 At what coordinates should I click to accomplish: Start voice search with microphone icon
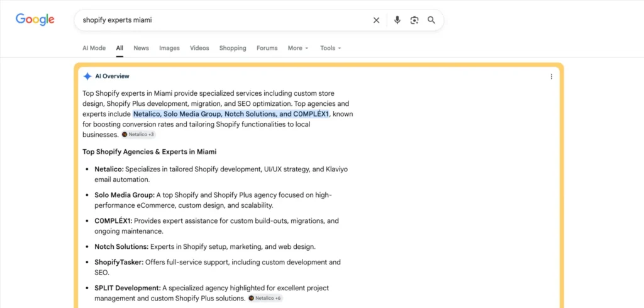point(397,20)
